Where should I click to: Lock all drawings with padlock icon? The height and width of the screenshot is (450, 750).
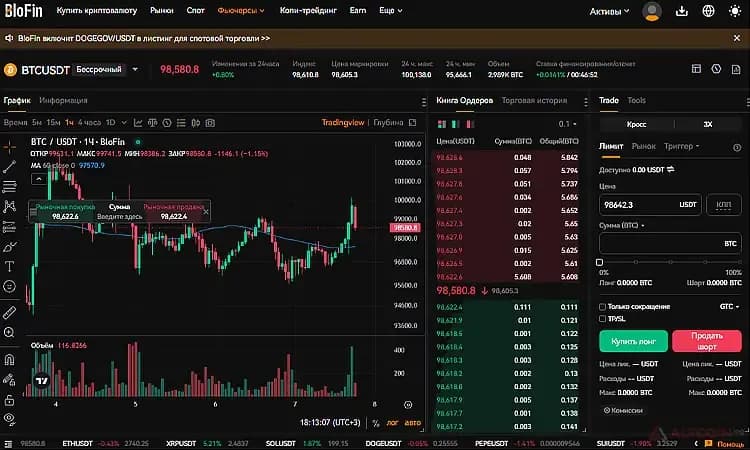click(10, 400)
